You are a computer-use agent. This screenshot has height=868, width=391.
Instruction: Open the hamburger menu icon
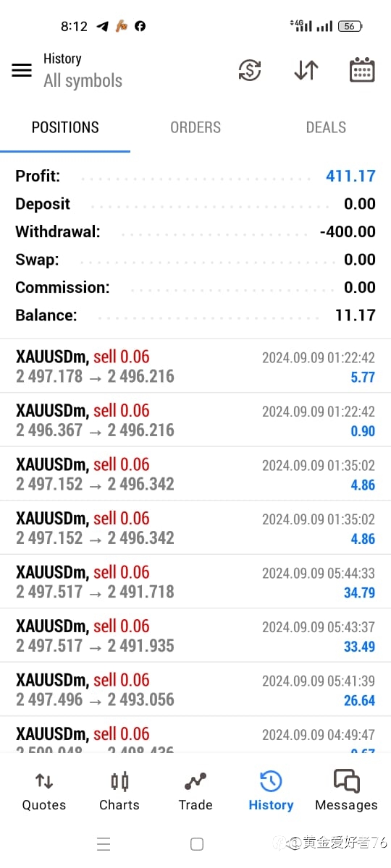click(x=22, y=70)
